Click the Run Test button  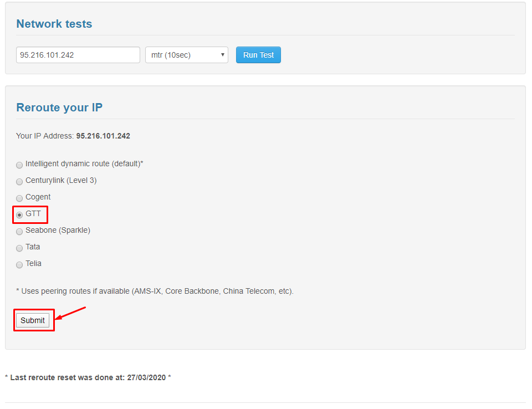click(x=258, y=55)
